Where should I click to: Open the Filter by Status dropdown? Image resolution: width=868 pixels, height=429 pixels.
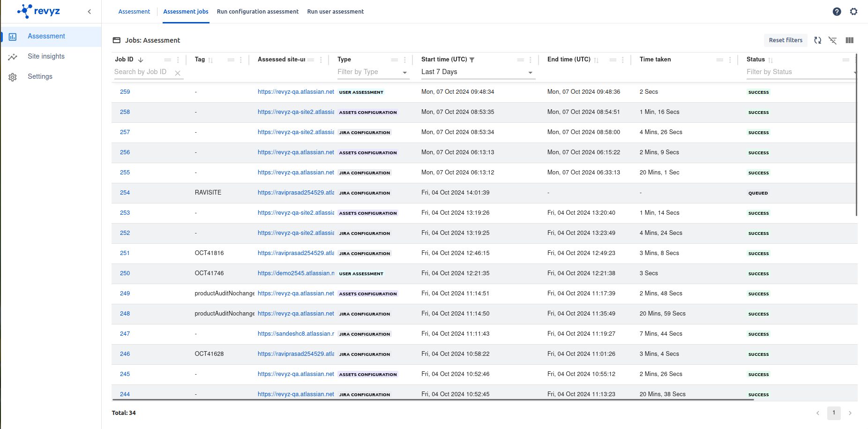(801, 72)
